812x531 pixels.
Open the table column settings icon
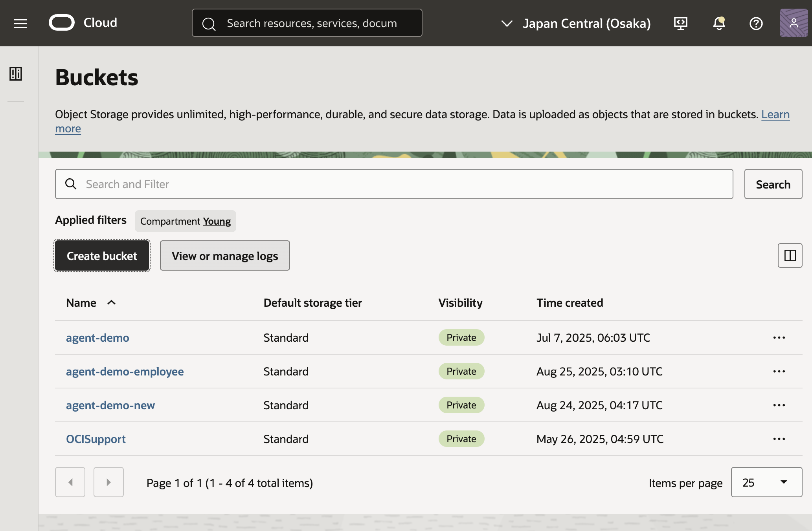[790, 256]
